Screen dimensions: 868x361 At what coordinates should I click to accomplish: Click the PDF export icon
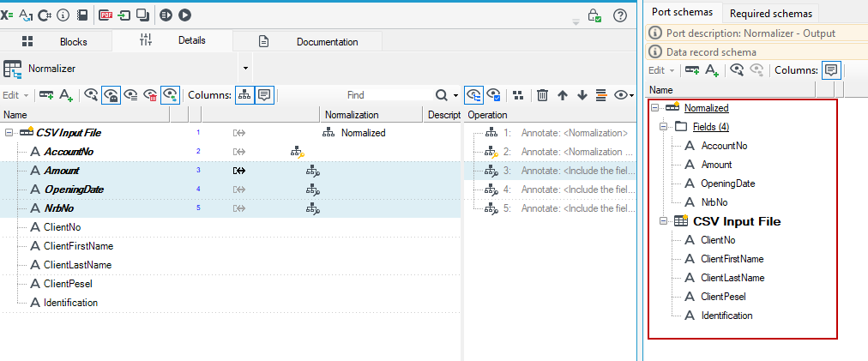point(105,15)
